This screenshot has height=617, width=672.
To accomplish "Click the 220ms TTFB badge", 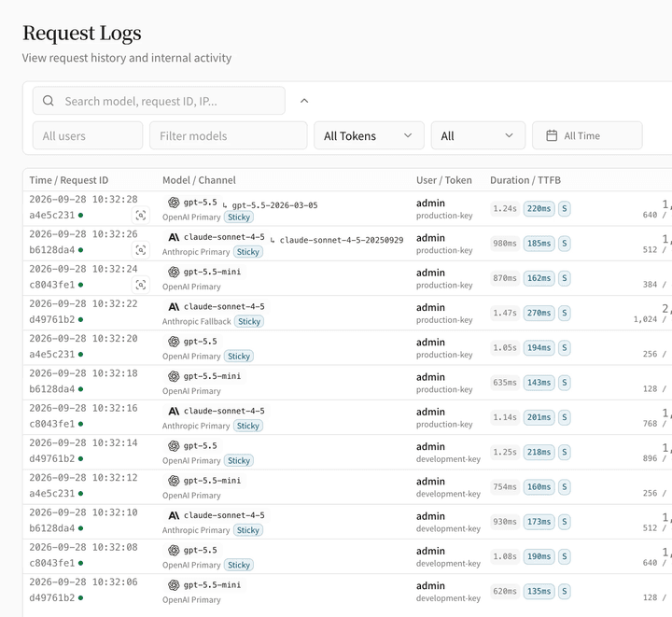I will (539, 209).
